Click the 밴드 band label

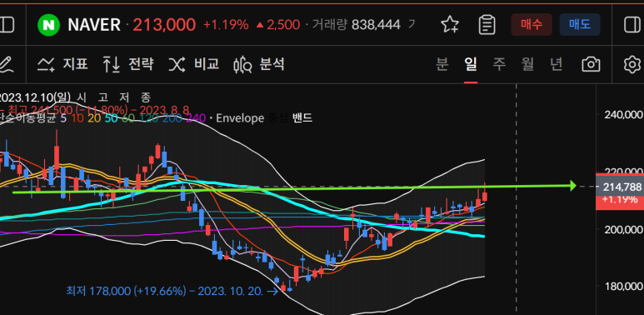[x=302, y=118]
